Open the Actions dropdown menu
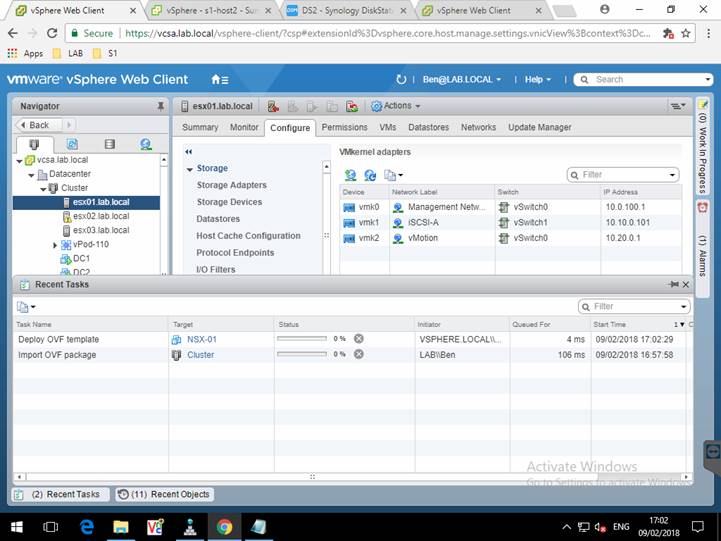 (x=396, y=106)
